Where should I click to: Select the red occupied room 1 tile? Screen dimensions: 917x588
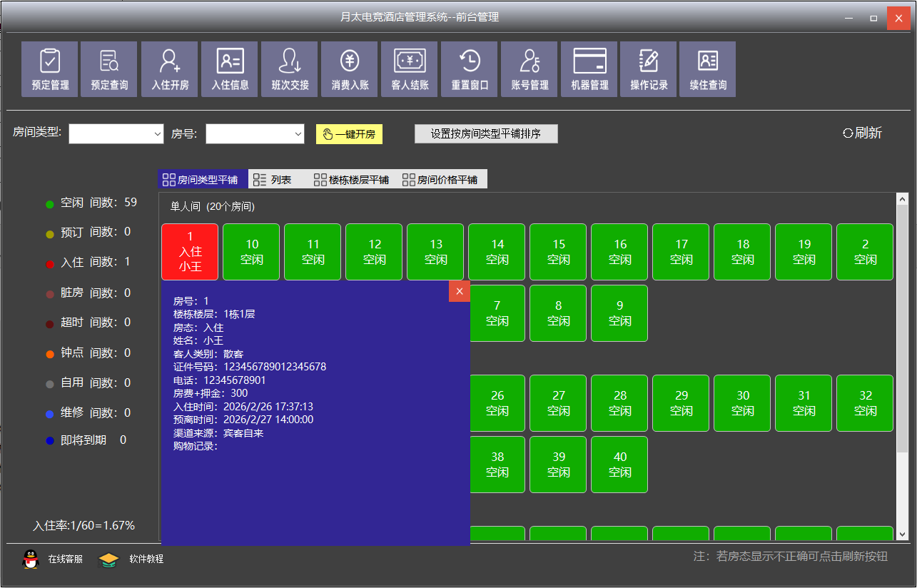coord(190,252)
